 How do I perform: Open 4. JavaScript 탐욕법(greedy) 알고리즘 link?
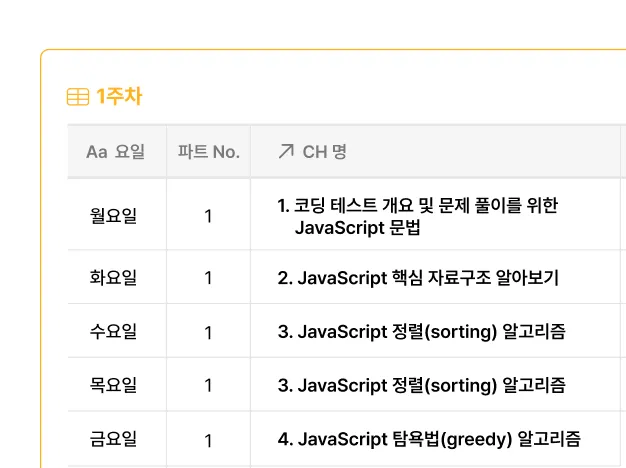pos(429,439)
